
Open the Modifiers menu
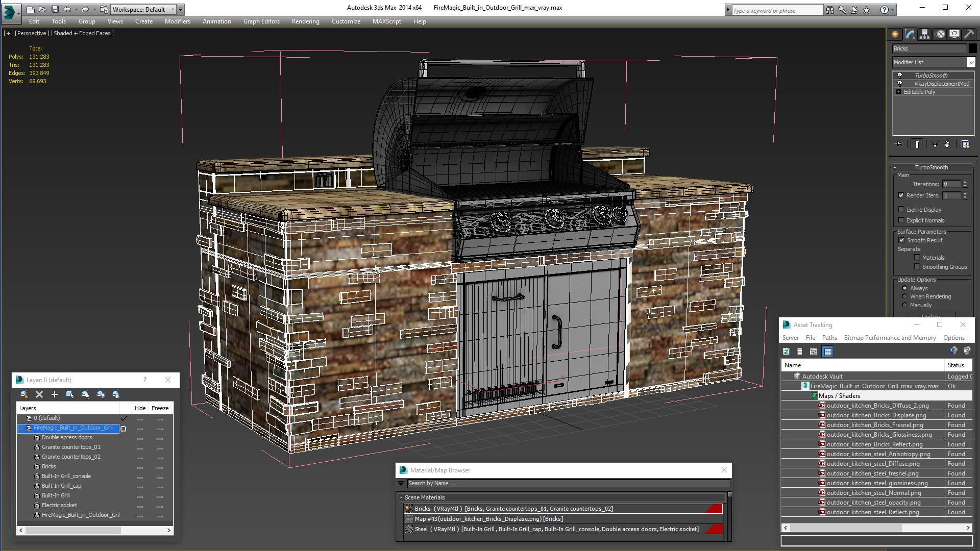pos(178,21)
